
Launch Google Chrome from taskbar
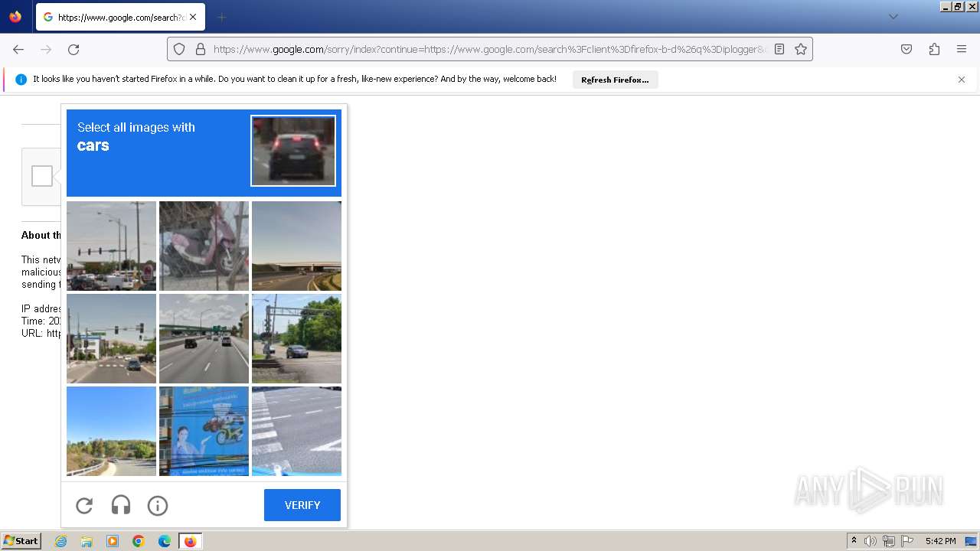point(139,541)
